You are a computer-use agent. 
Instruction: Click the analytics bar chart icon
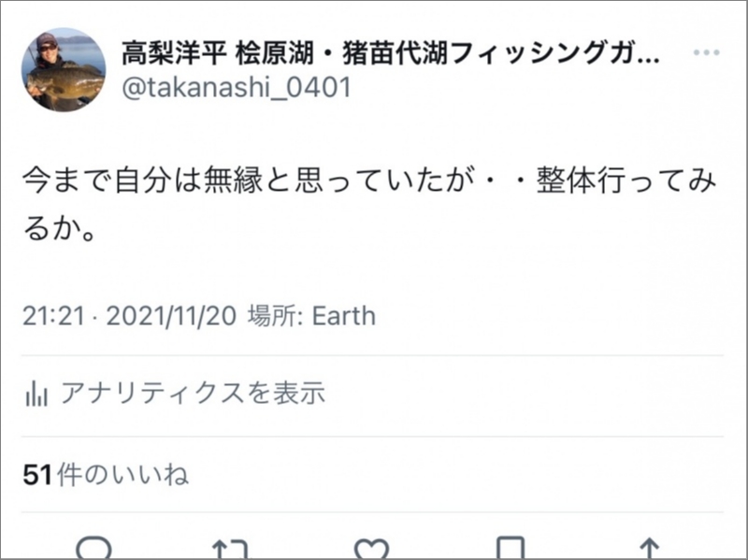[x=36, y=394]
